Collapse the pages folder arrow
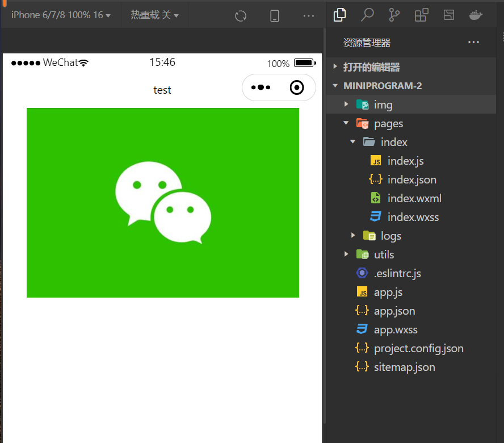 346,123
